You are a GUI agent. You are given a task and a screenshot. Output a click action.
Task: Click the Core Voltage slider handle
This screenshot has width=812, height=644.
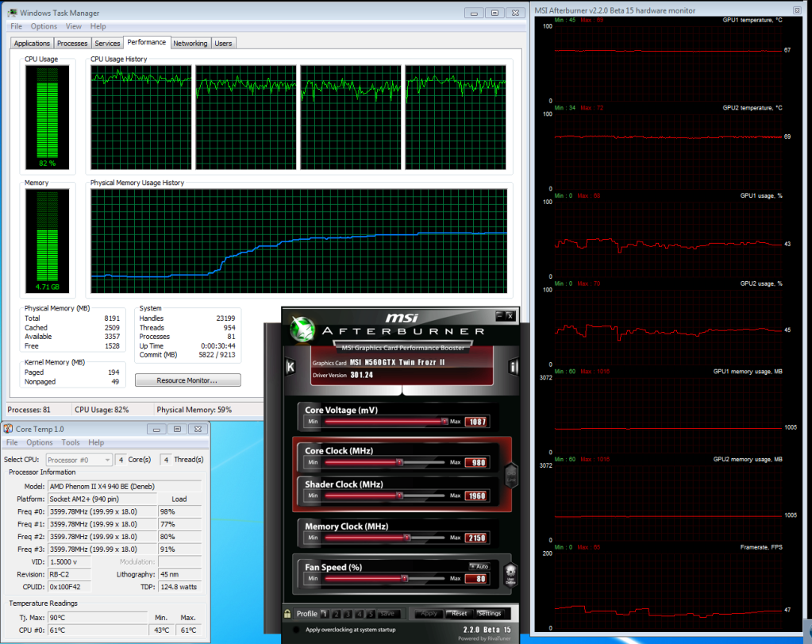pyautogui.click(x=444, y=421)
